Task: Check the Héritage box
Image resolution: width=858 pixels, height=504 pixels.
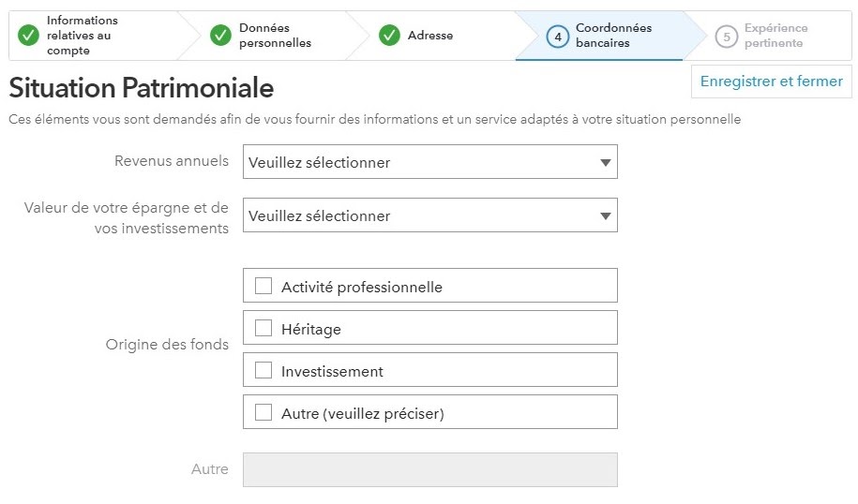Action: [x=263, y=328]
